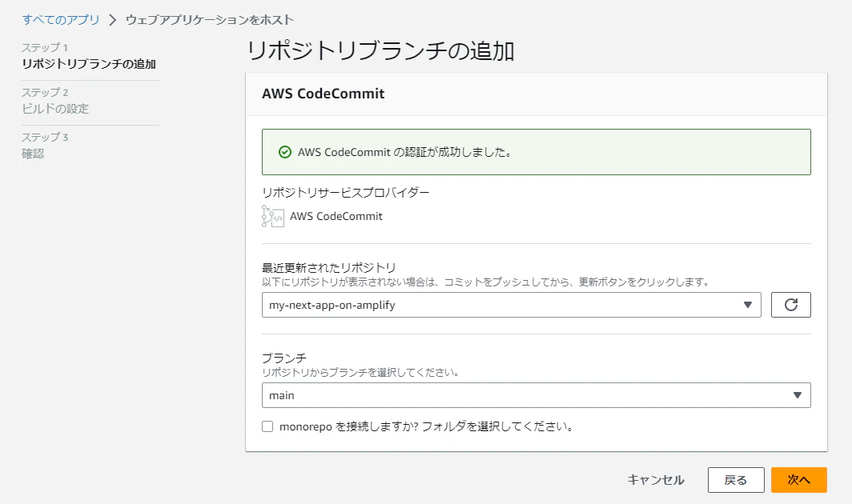Click the 次へ button
852x504 pixels.
pos(799,480)
